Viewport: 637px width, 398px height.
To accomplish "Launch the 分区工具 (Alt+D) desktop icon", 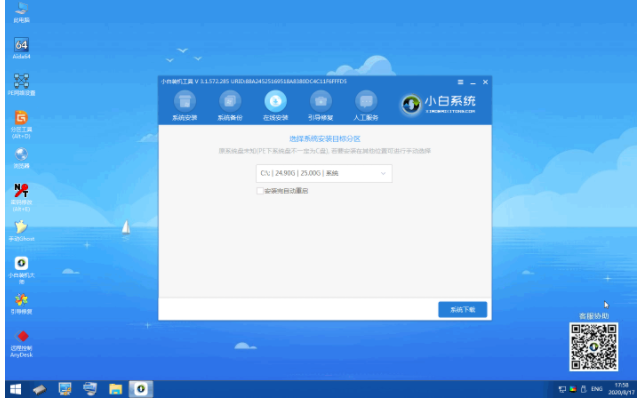I will click(x=21, y=124).
